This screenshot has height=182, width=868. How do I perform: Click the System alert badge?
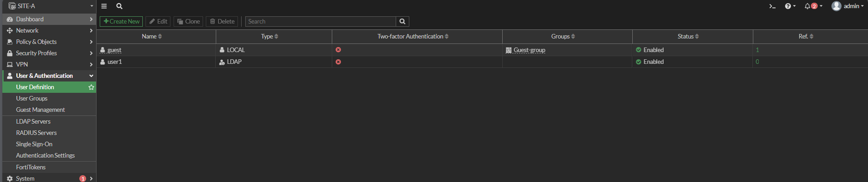coord(82,178)
